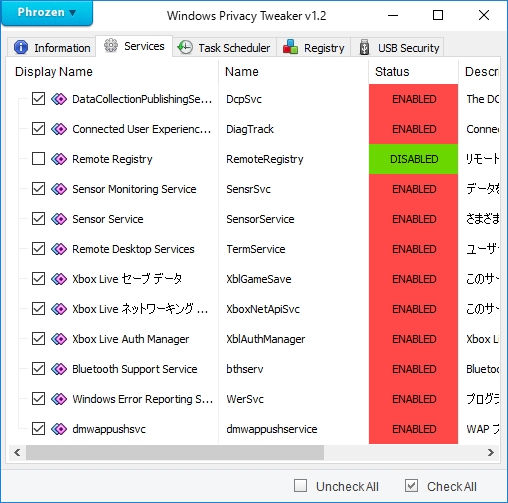
Task: Click the horizontal scrollbar thumb
Action: pos(175,452)
